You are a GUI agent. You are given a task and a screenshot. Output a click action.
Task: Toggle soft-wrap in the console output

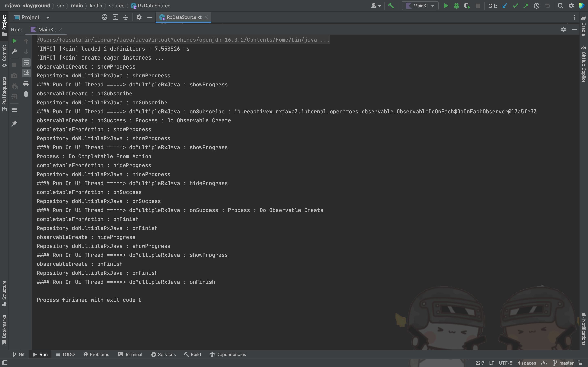click(x=26, y=63)
